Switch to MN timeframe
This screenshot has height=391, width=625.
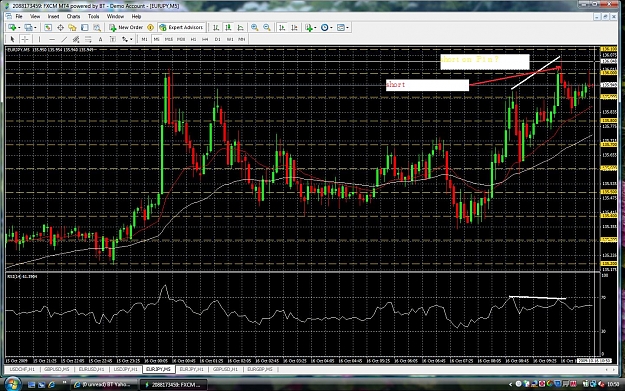(242, 39)
